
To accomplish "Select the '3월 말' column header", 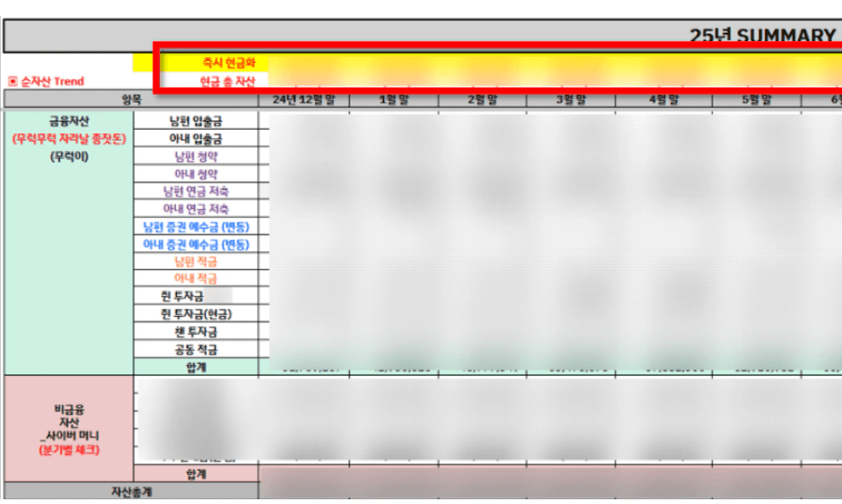I will click(571, 100).
